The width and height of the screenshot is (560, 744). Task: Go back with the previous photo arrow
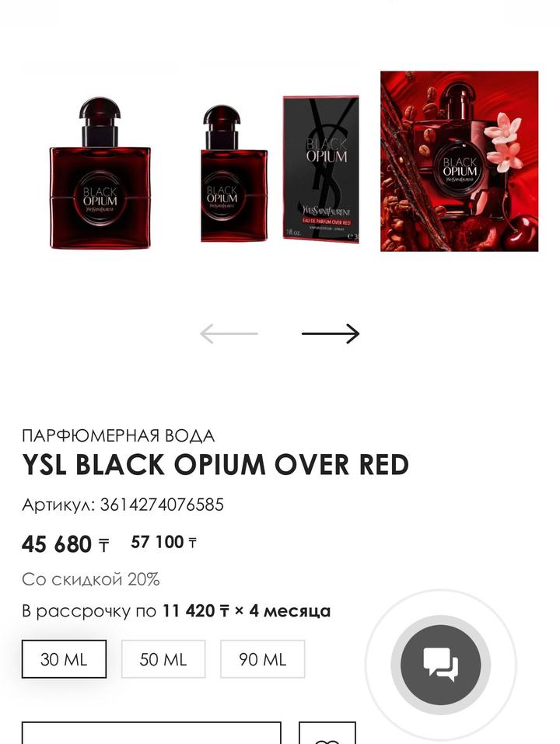coord(229,334)
